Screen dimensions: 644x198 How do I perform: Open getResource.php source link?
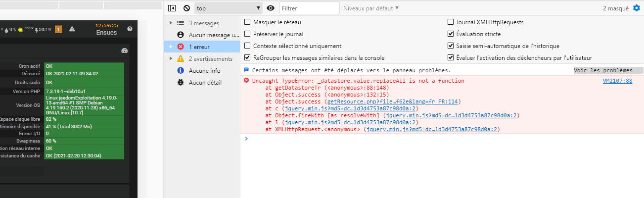[x=393, y=101]
